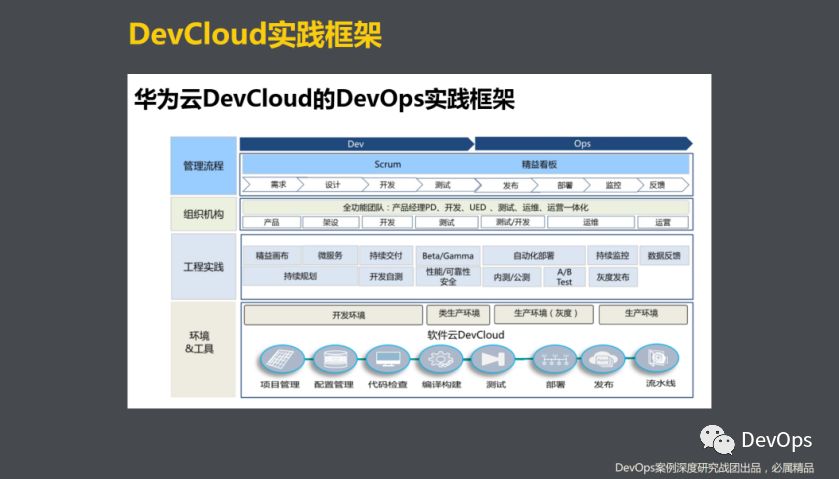This screenshot has width=839, height=479.
Task: Click the 部署 deployment network icon
Action: click(554, 359)
